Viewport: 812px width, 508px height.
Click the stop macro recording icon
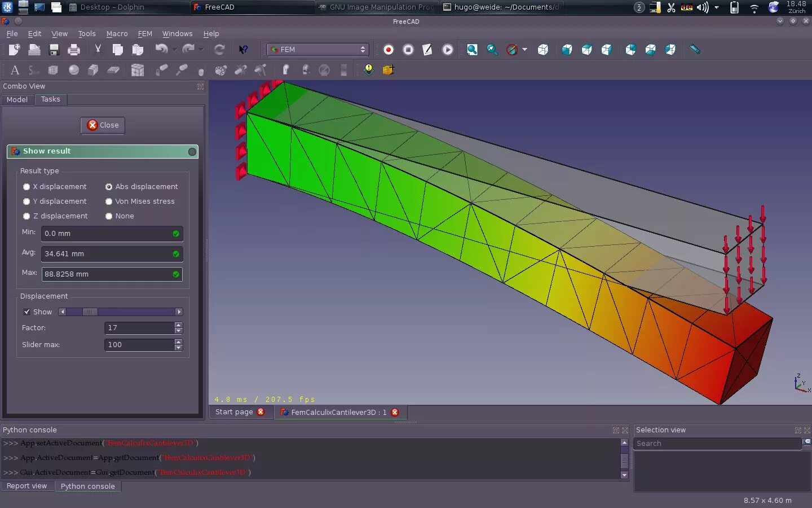pyautogui.click(x=408, y=50)
